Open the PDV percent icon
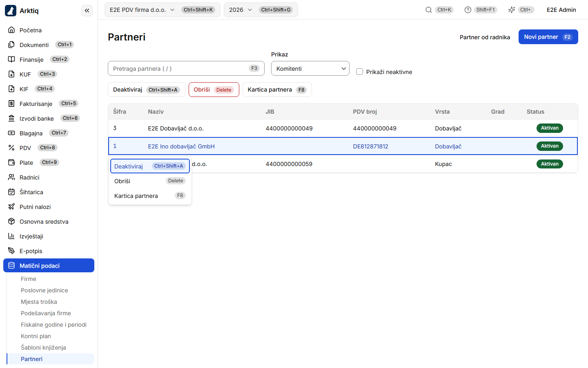Image resolution: width=588 pixels, height=368 pixels. coord(11,148)
